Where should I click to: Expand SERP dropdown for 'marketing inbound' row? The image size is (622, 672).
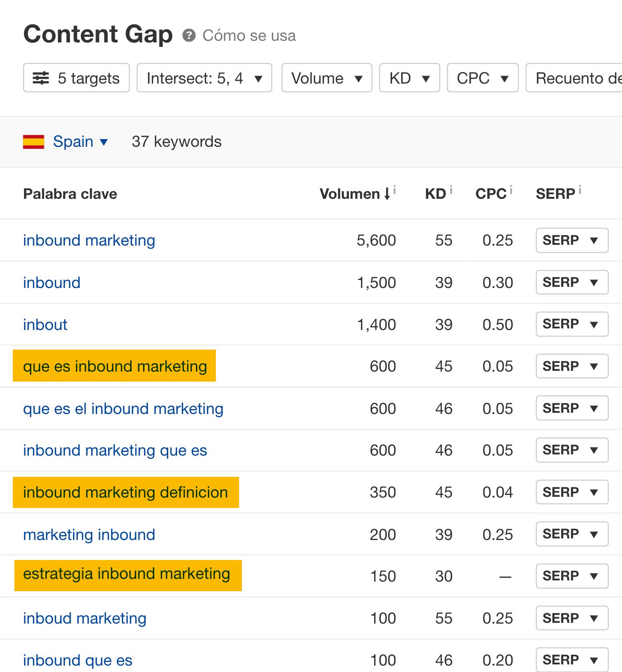coord(572,534)
